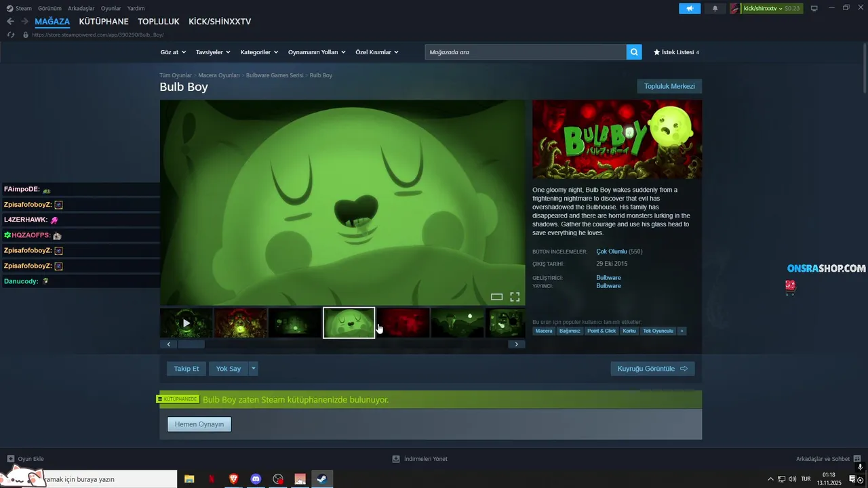Open the Yardım menu
868x488 pixels.
coord(136,8)
